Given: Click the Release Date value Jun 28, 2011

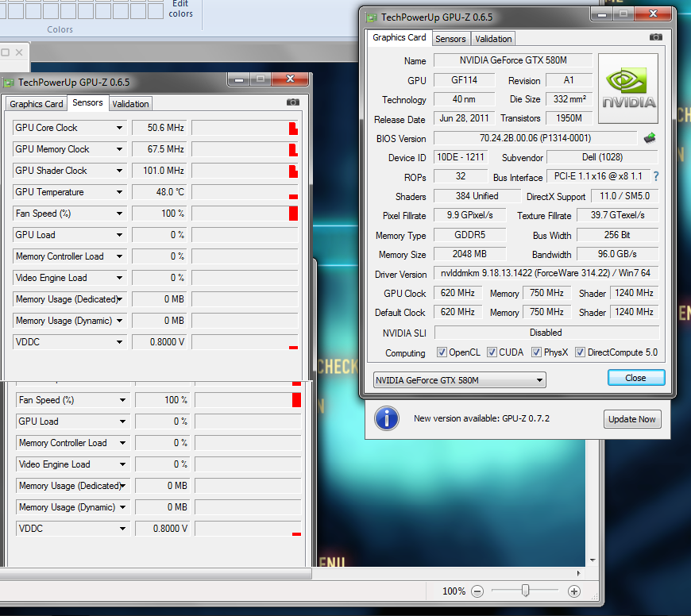Looking at the screenshot, I should (x=464, y=118).
